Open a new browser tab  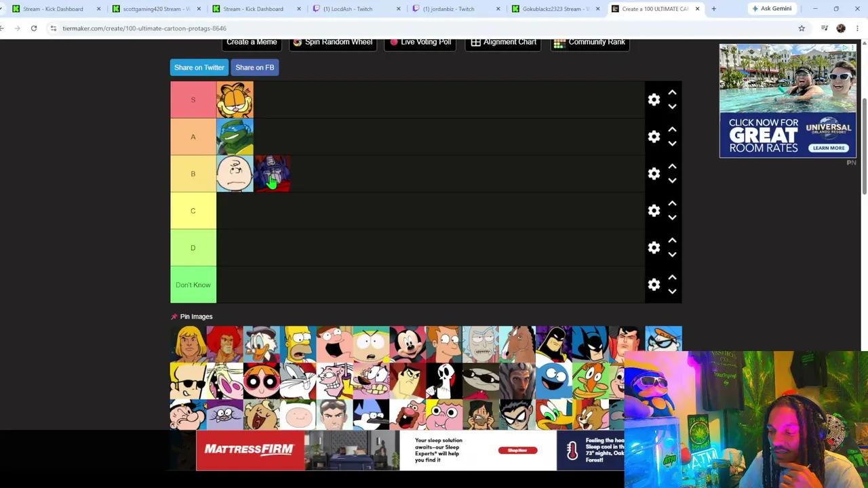coord(713,9)
